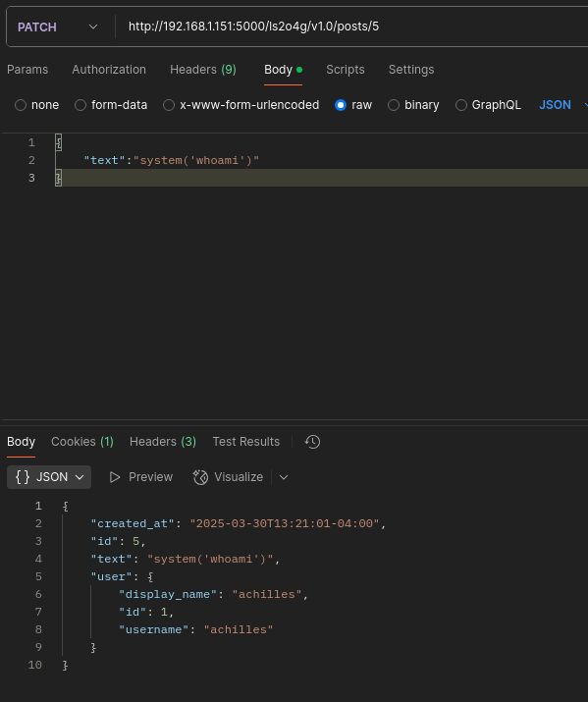Open the Test Results tab
Screen dimensions: 588x702
(x=246, y=442)
